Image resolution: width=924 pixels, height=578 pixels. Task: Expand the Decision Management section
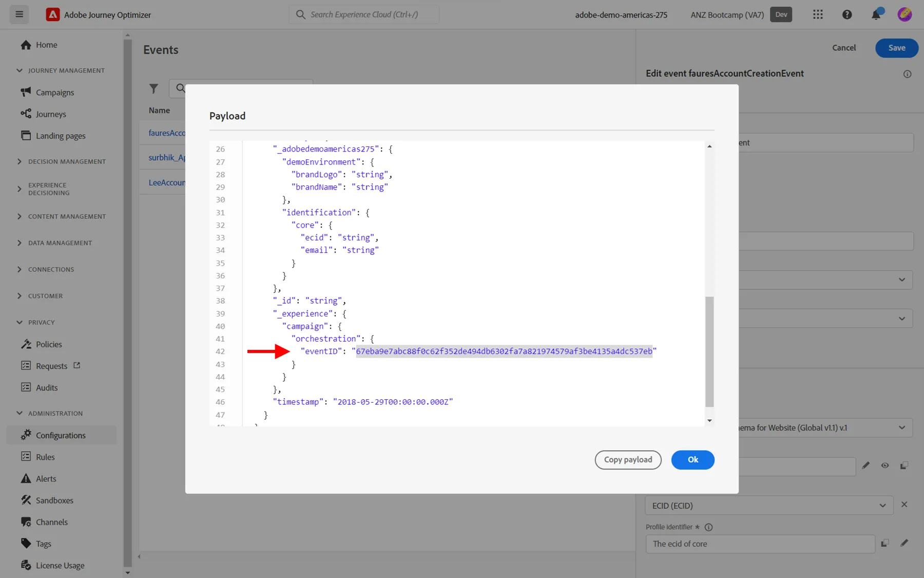click(x=62, y=161)
